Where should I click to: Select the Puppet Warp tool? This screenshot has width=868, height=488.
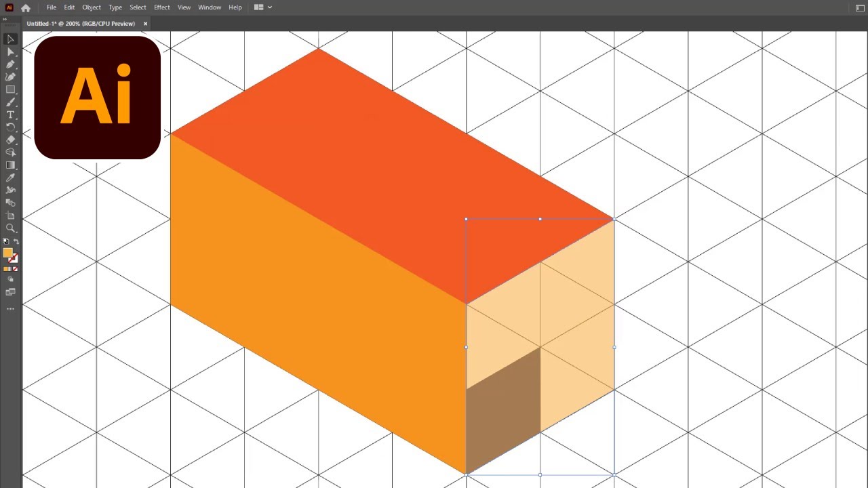pos(10,190)
